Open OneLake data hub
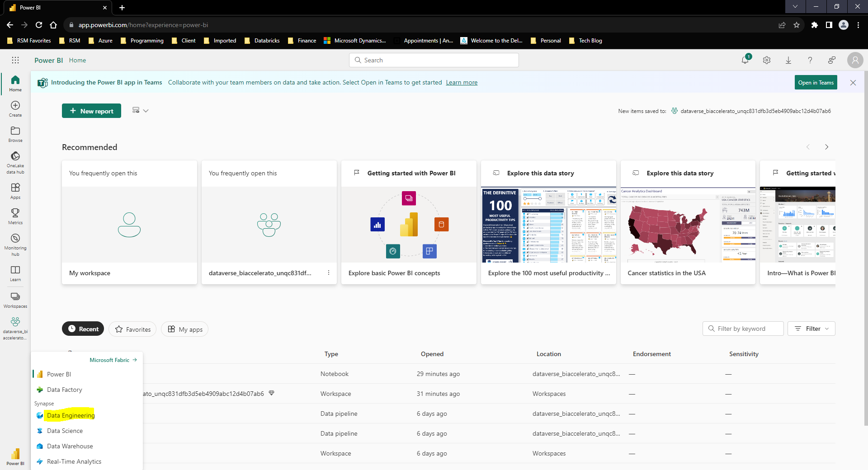This screenshot has height=470, width=868. click(15, 162)
